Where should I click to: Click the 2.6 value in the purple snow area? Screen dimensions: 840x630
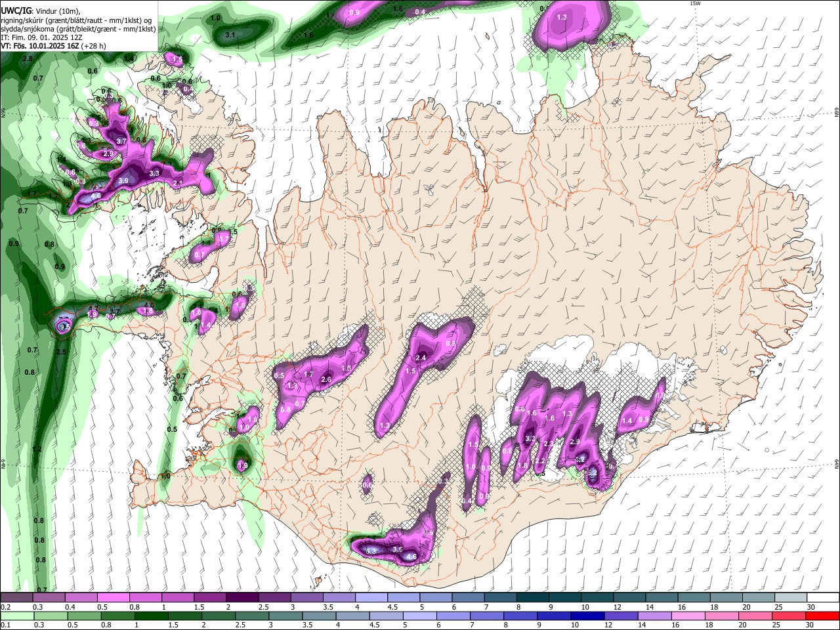pyautogui.click(x=326, y=380)
